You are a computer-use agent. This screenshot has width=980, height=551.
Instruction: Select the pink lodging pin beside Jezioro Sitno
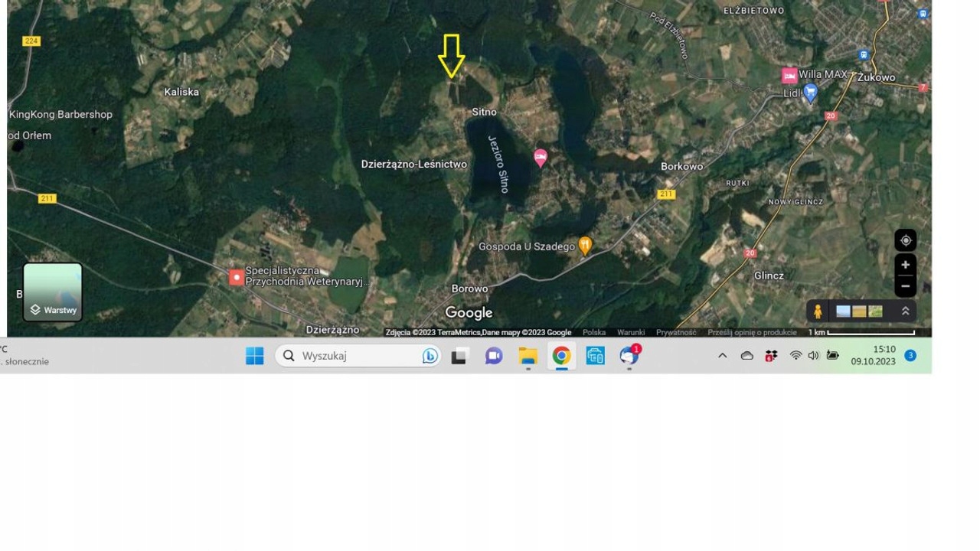(x=541, y=158)
